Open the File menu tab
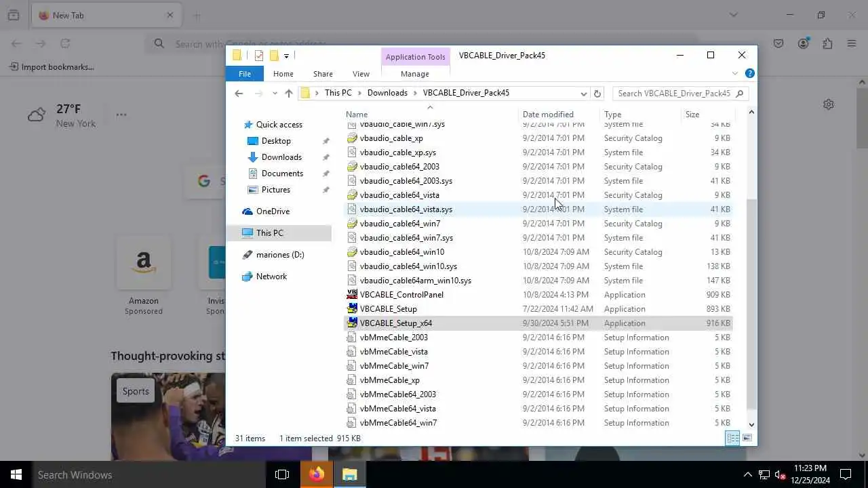Screen dimensions: 868x488 [245, 74]
